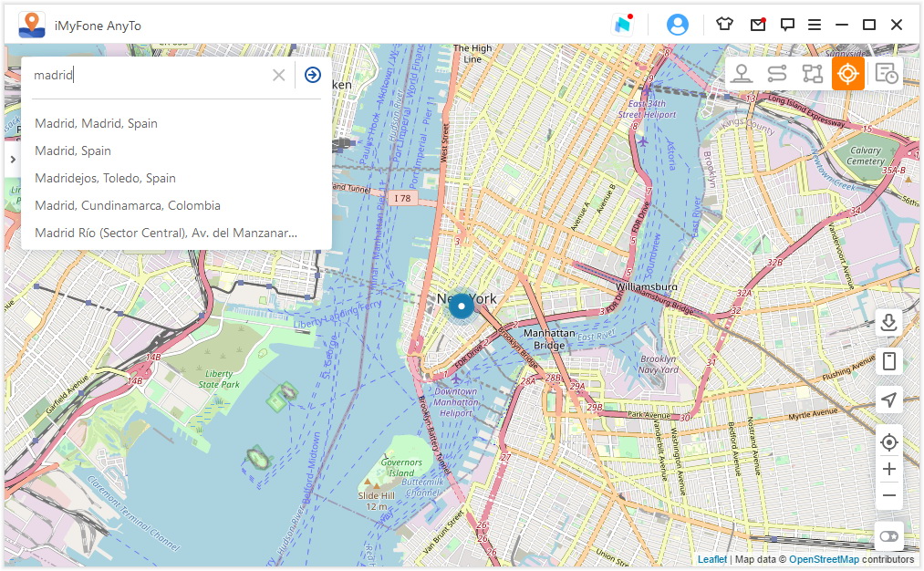Center map with the locate crosshair button

point(888,443)
